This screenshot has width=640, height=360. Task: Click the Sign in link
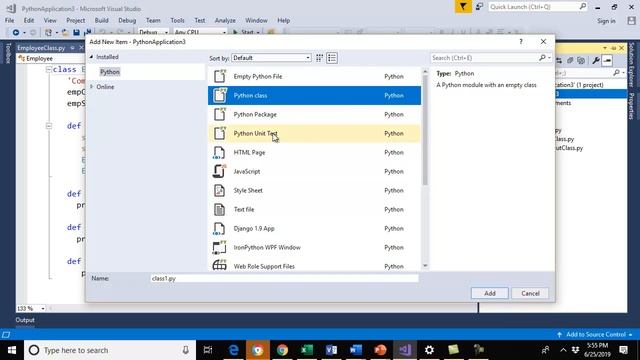click(x=607, y=21)
